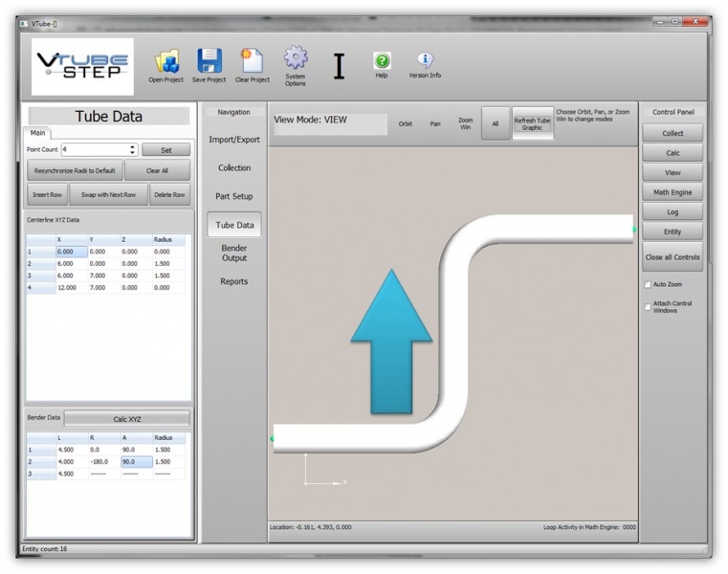Enable the Auto Zoom checkbox

click(x=648, y=285)
